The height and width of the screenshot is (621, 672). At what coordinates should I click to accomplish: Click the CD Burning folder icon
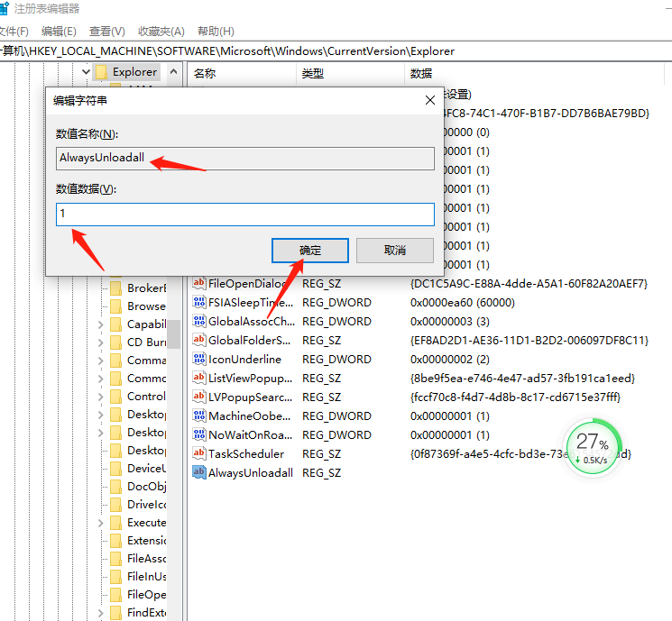115,342
